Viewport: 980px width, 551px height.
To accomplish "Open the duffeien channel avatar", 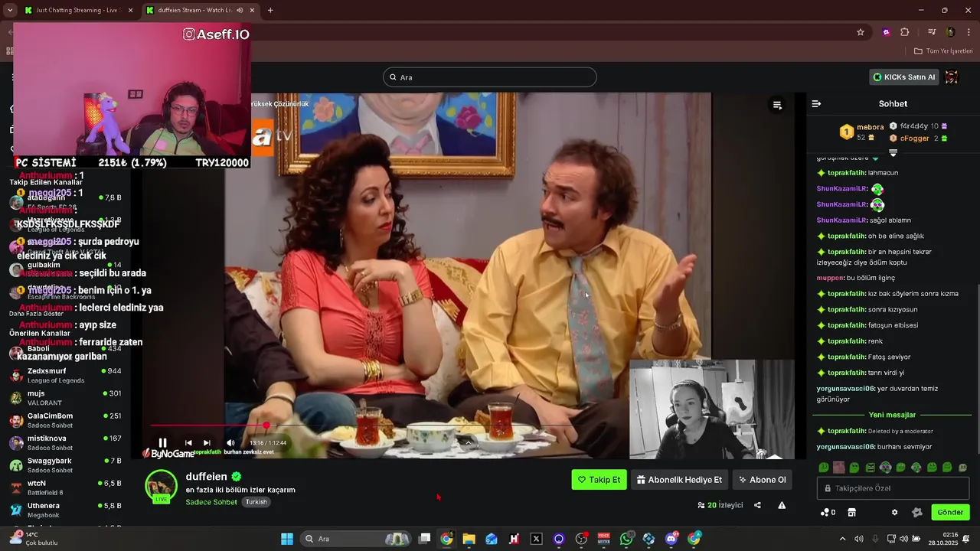I will [162, 487].
